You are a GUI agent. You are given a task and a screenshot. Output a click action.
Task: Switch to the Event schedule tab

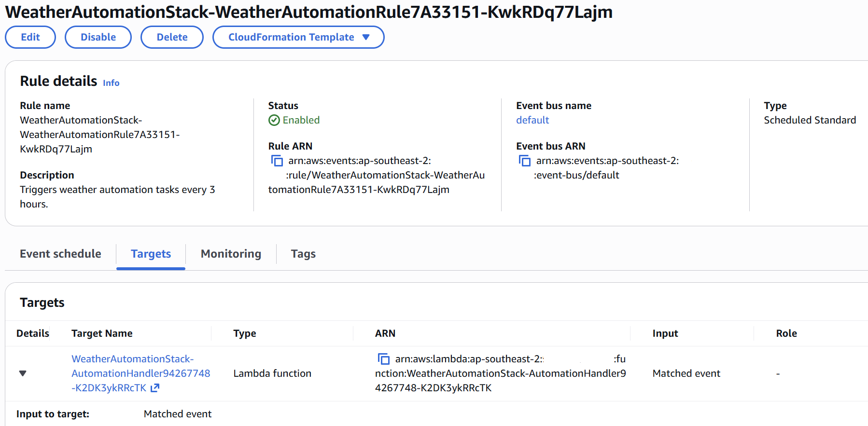point(60,254)
